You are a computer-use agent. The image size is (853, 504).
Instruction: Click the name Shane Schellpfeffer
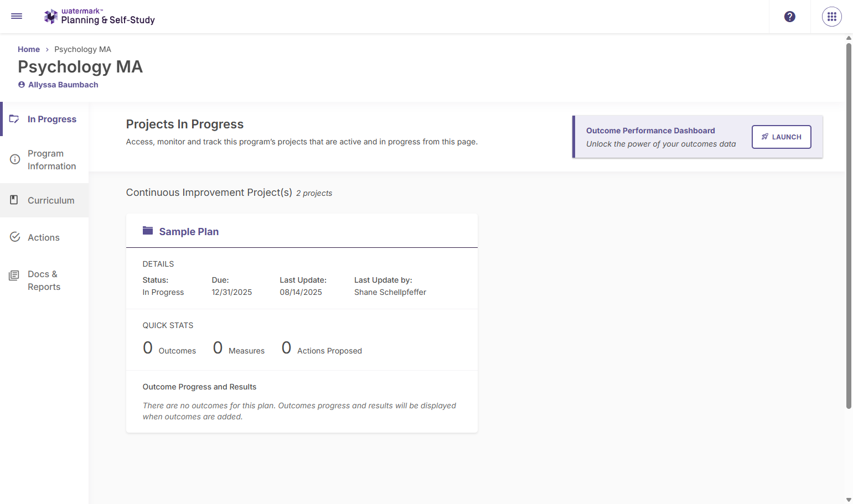[x=390, y=292]
